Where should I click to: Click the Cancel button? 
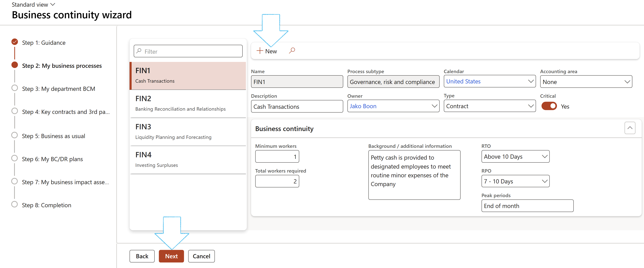(x=201, y=256)
